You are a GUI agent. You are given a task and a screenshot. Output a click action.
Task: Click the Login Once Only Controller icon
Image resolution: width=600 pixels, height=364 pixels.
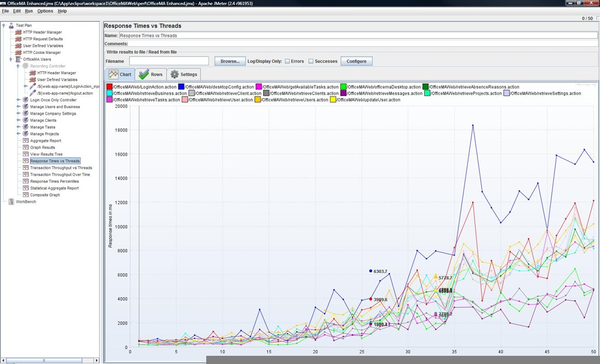click(25, 100)
